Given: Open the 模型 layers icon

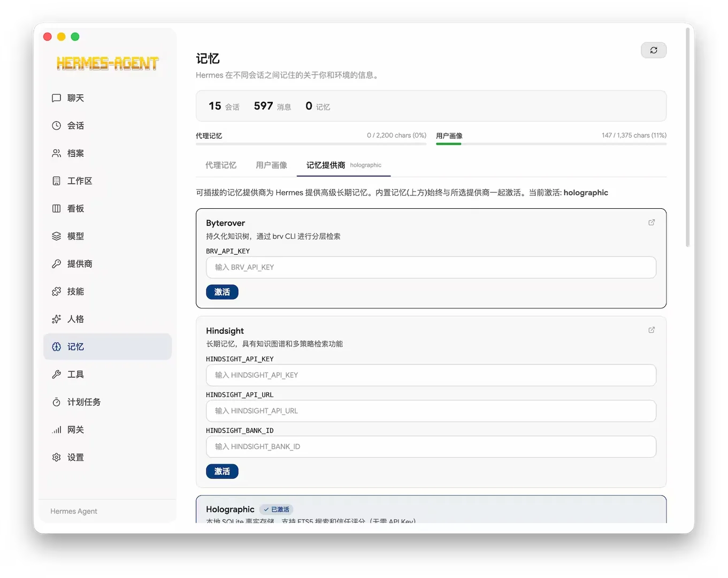Looking at the screenshot, I should (56, 236).
